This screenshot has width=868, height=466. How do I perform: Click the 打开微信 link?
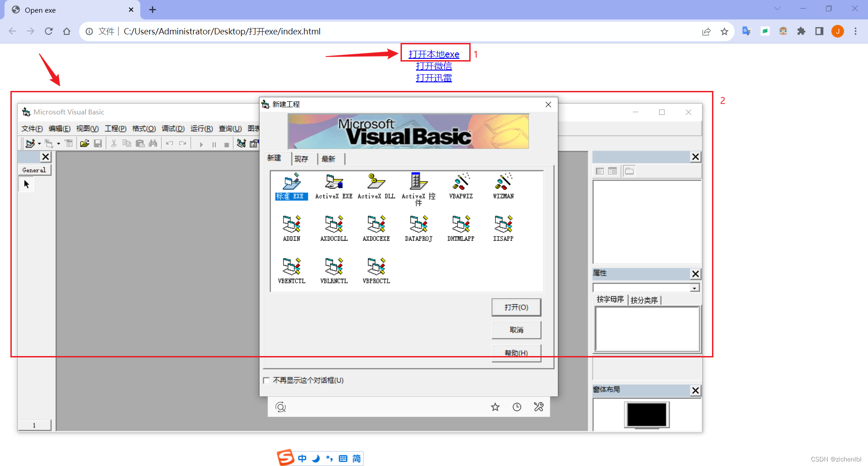[x=434, y=66]
